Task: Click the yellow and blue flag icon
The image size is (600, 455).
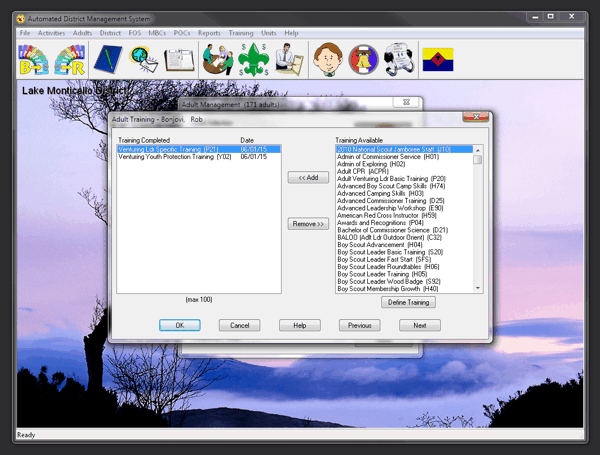Action: pyautogui.click(x=438, y=60)
